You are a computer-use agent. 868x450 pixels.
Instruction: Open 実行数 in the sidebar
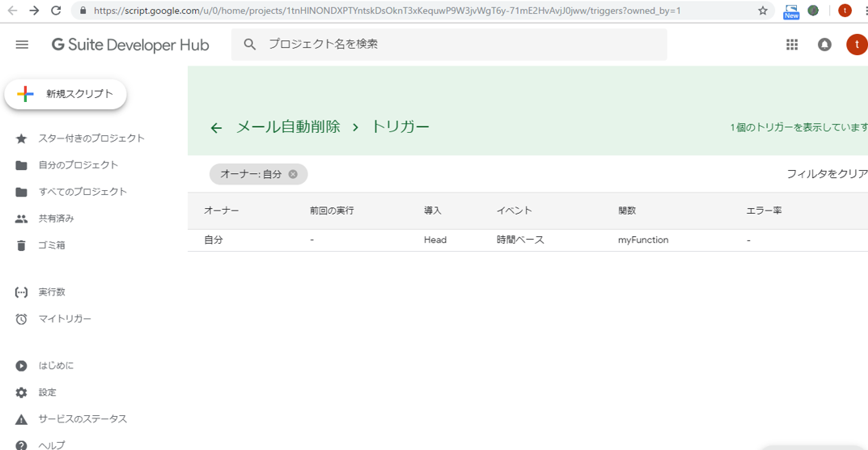(x=52, y=292)
